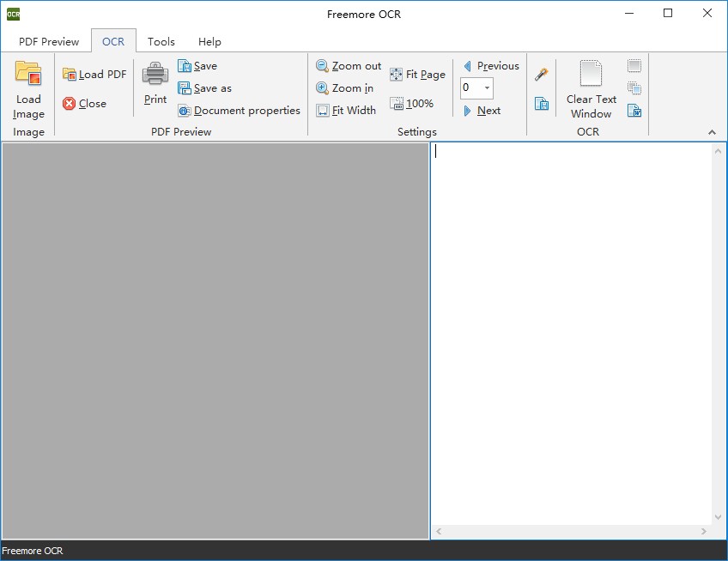
Task: Click the Print printer icon
Action: point(155,74)
